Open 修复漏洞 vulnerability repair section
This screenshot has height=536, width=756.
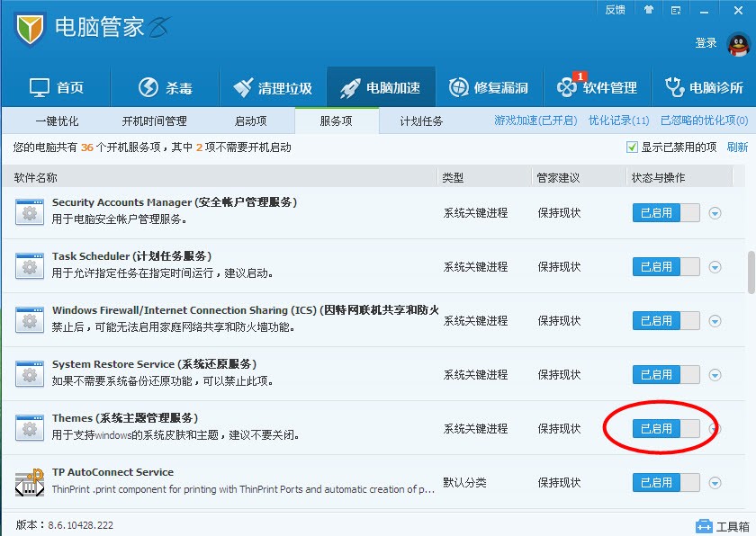489,87
